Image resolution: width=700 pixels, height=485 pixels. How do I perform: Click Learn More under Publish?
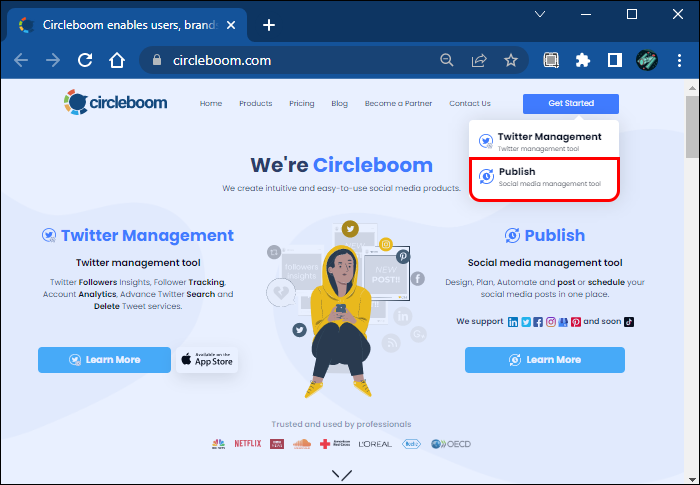point(545,360)
